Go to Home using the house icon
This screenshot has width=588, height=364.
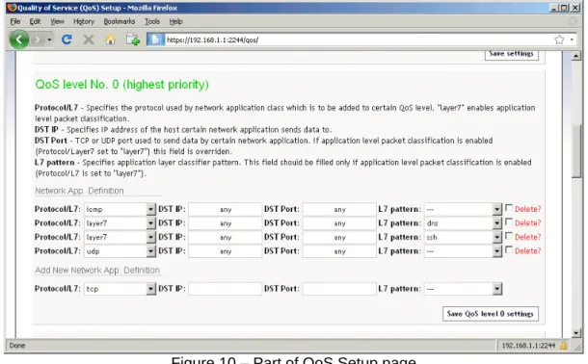coord(110,39)
